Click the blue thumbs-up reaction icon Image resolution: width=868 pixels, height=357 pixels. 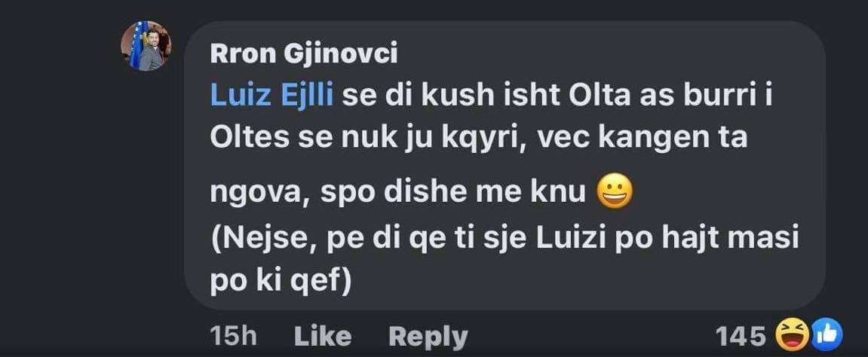(826, 335)
